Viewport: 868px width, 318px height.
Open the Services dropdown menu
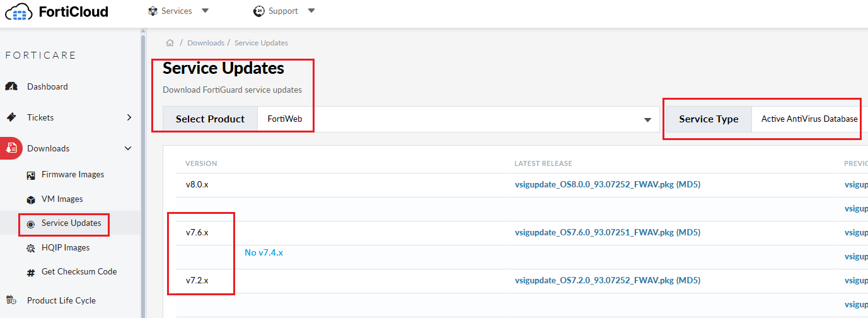[x=178, y=11]
